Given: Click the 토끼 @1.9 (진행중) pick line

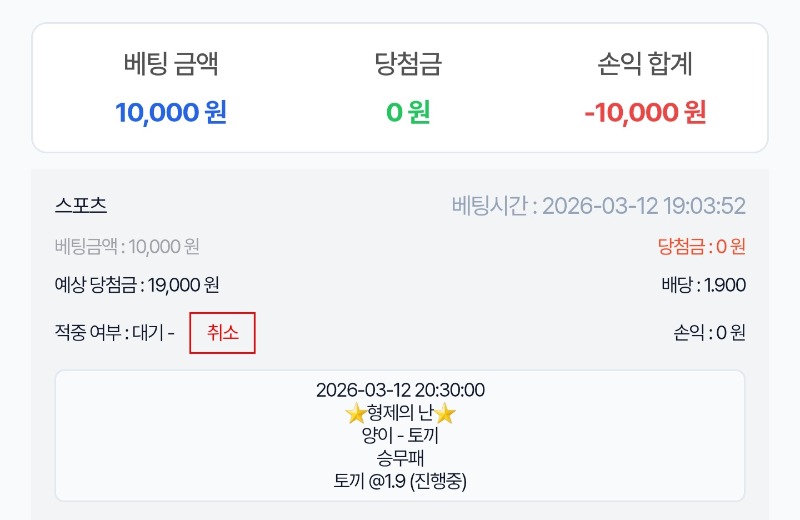Looking at the screenshot, I should click(400, 480).
